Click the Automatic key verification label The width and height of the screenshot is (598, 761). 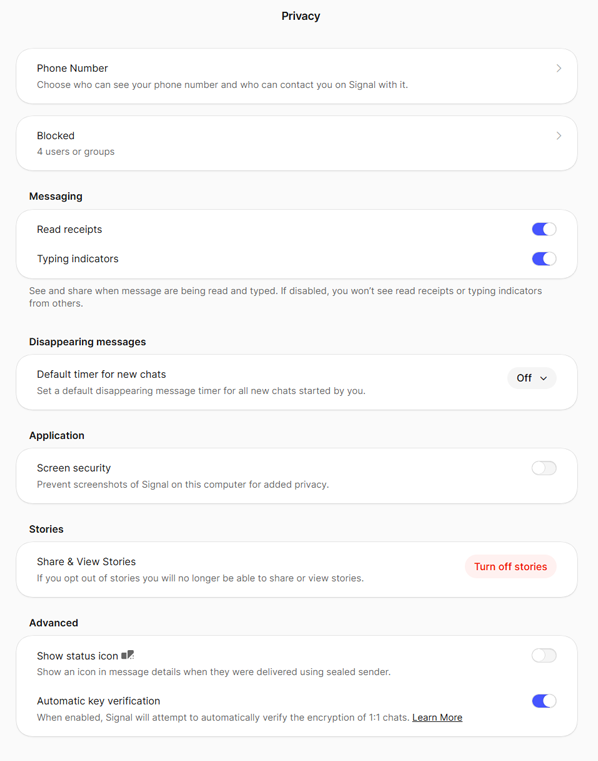[x=99, y=701]
